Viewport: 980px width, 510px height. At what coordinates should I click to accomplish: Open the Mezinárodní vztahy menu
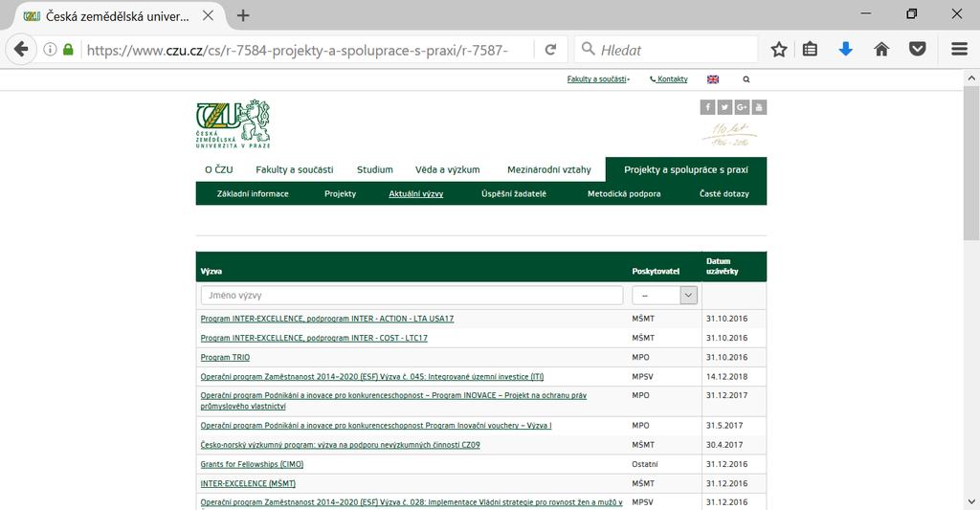coord(548,169)
